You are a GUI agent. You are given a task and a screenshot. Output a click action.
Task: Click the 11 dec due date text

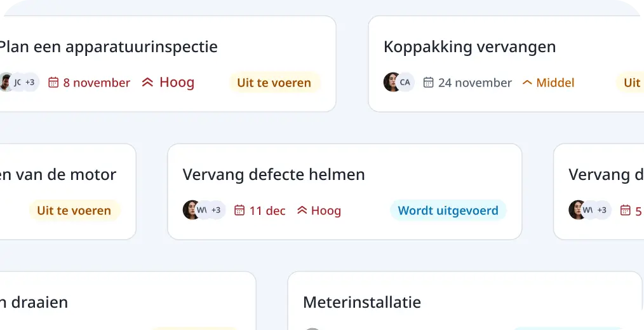(267, 211)
